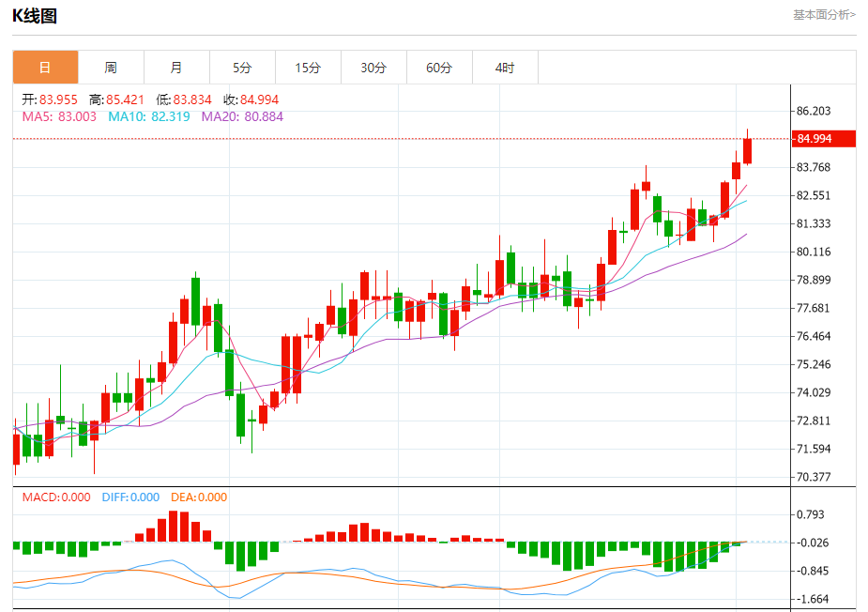Open the 15分 interval tab
The image size is (868, 612).
pyautogui.click(x=308, y=68)
